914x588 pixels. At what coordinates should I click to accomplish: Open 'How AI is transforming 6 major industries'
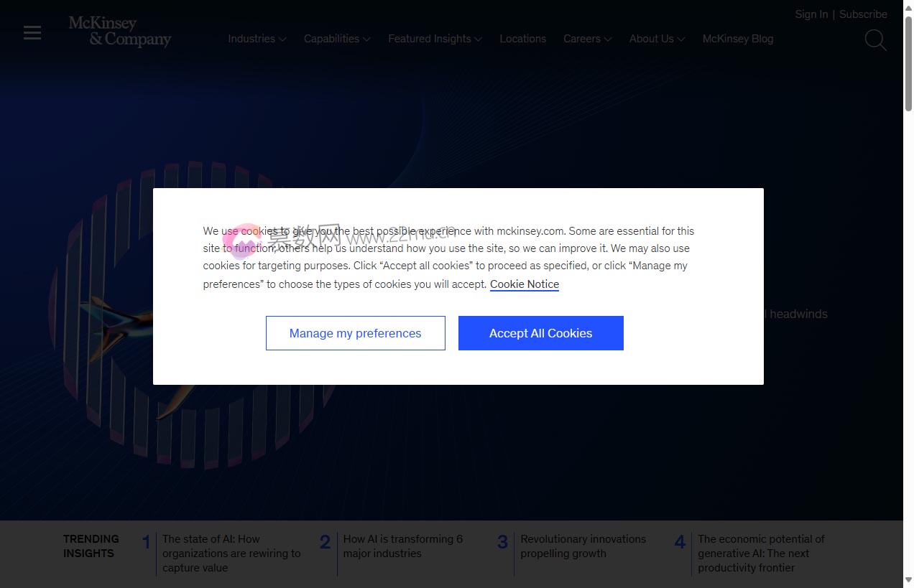pos(402,546)
